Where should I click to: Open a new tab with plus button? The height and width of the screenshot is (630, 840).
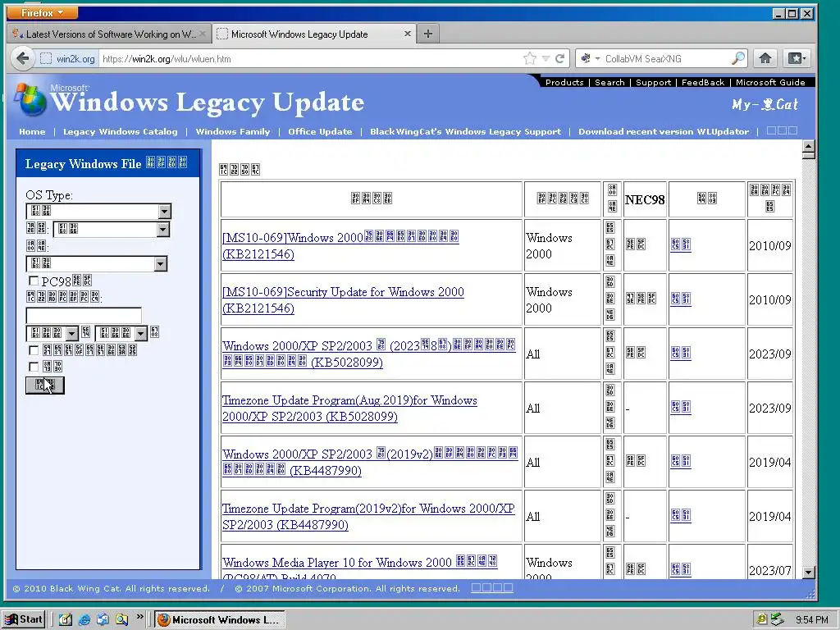(x=427, y=34)
